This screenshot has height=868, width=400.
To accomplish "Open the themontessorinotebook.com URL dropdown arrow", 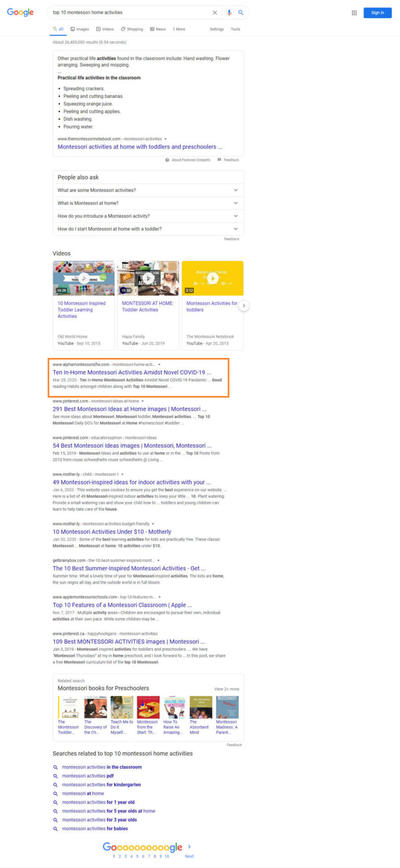I will pyautogui.click(x=166, y=139).
